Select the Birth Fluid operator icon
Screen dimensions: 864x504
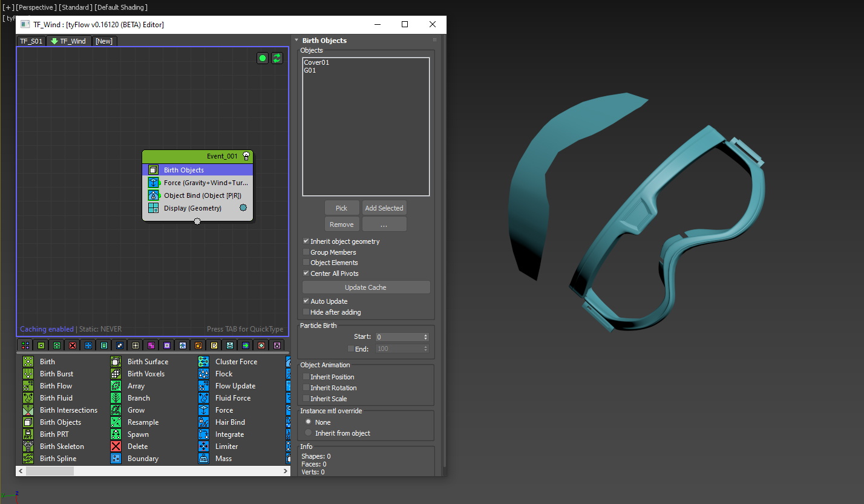28,398
